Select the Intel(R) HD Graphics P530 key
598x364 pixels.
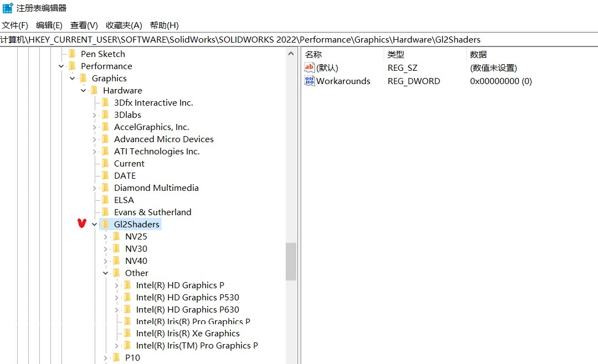click(188, 297)
